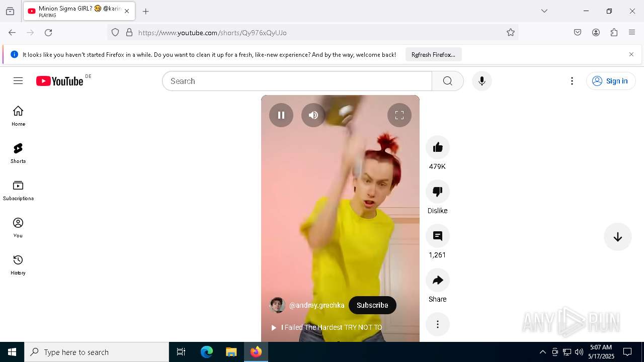Screen dimensions: 644x362
Task: Close the Minion Sigma GIRL tab
Action: tap(127, 11)
